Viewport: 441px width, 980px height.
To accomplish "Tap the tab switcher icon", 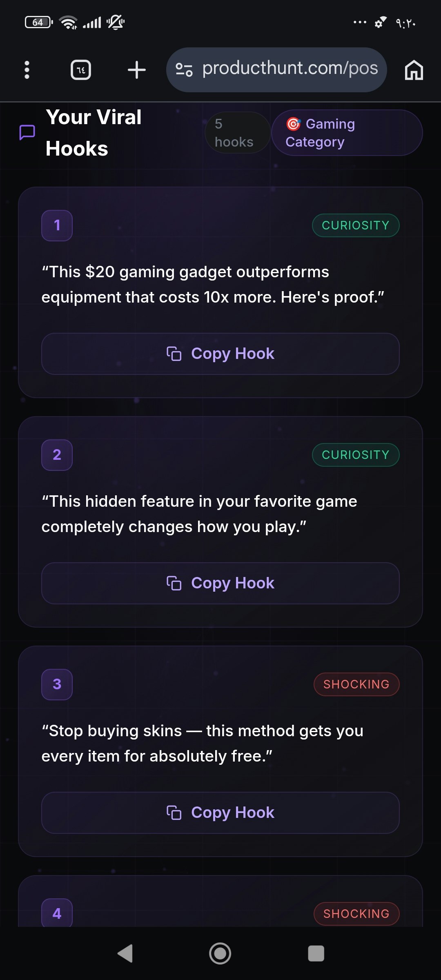I will tap(80, 69).
